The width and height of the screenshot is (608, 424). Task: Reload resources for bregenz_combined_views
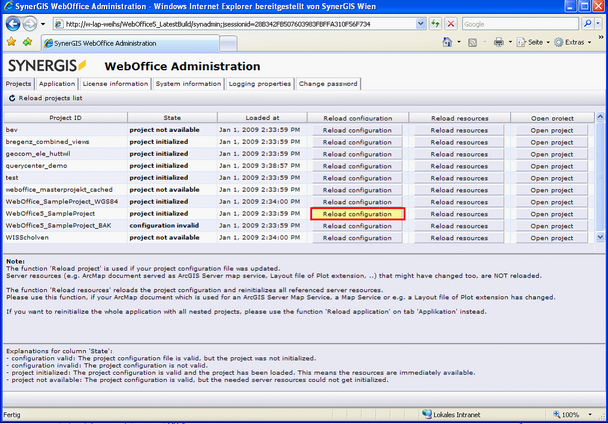(459, 142)
